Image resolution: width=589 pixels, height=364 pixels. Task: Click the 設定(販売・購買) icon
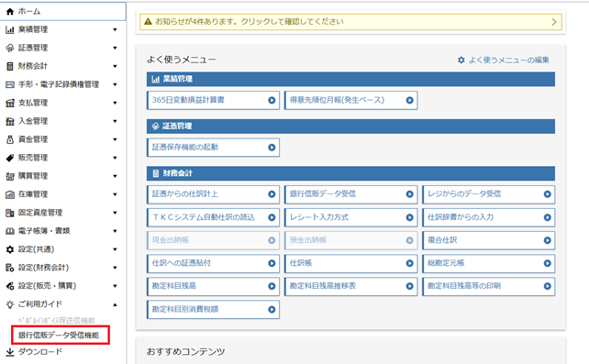(x=10, y=286)
